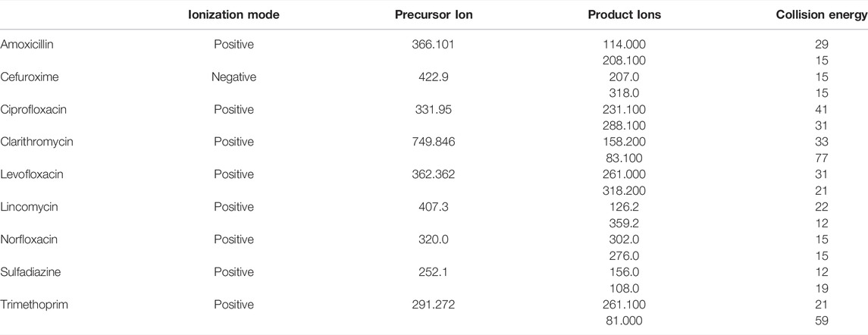Click the Clarithromycin compound name
This screenshot has width=868, height=335.
tap(36, 142)
